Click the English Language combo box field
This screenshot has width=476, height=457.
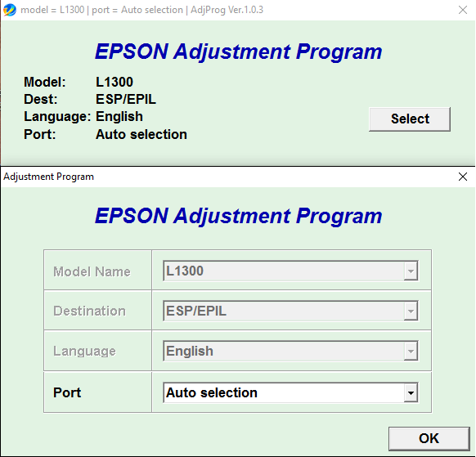290,351
